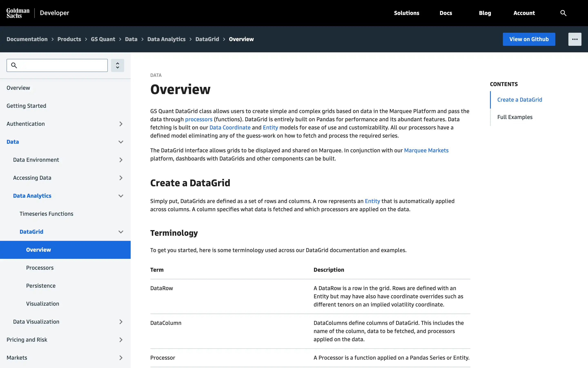
Task: Open Markets in sidebar
Action: [17, 358]
